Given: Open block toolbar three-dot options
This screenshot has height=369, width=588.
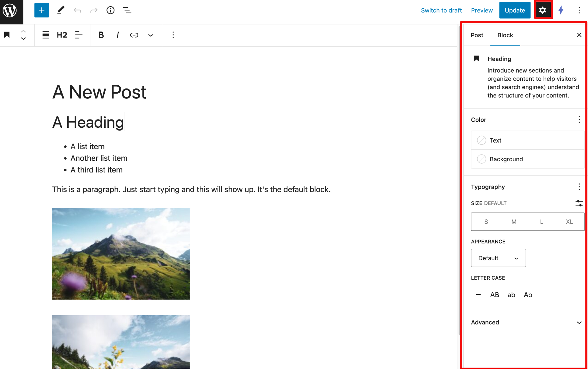Looking at the screenshot, I should 173,35.
